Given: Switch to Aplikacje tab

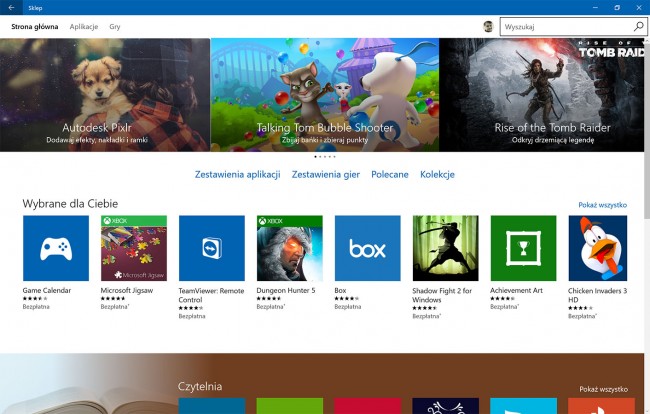Looking at the screenshot, I should coord(84,27).
